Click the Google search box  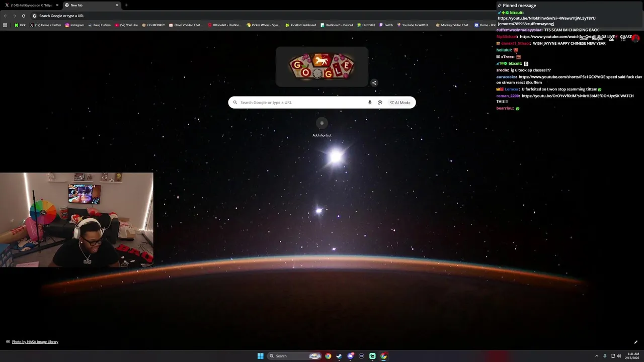click(322, 103)
